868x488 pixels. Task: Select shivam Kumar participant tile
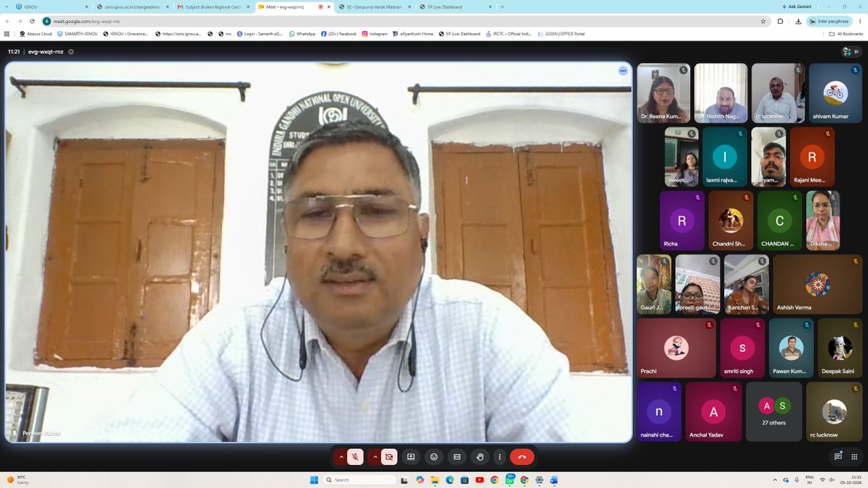[835, 93]
